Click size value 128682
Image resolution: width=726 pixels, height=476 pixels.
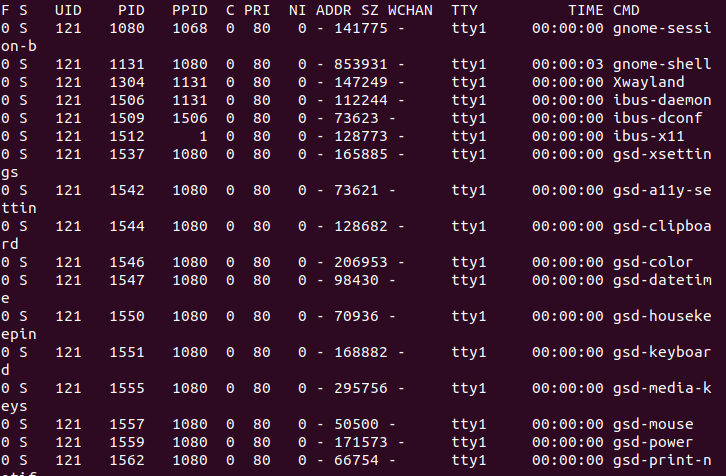coord(361,226)
